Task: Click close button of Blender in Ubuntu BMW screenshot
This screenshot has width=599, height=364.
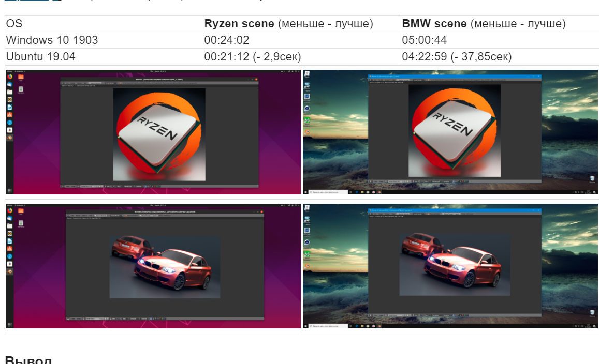Action: [x=261, y=212]
